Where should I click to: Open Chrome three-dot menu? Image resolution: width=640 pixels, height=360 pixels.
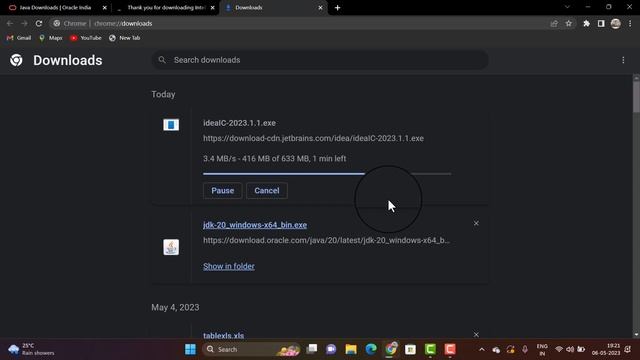tap(630, 24)
